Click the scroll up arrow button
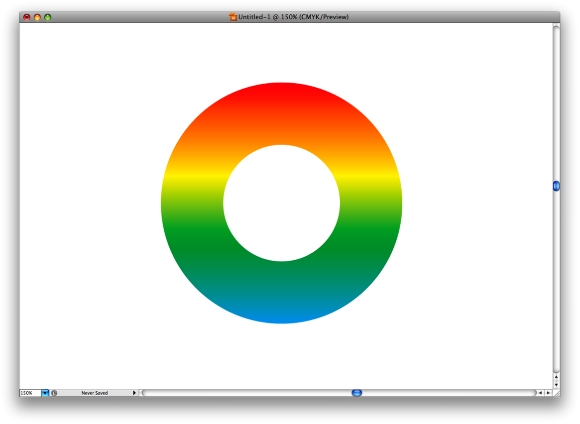Image resolution: width=580 pixels, height=424 pixels. [556, 377]
